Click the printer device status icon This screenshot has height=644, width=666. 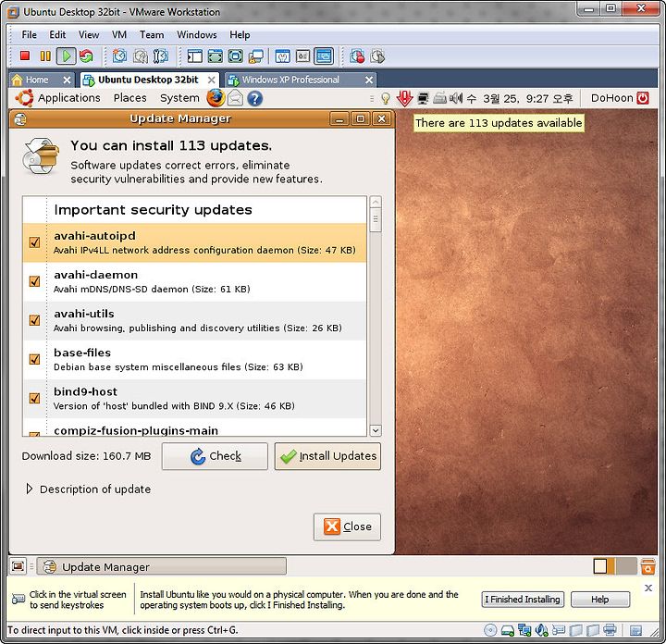610,629
